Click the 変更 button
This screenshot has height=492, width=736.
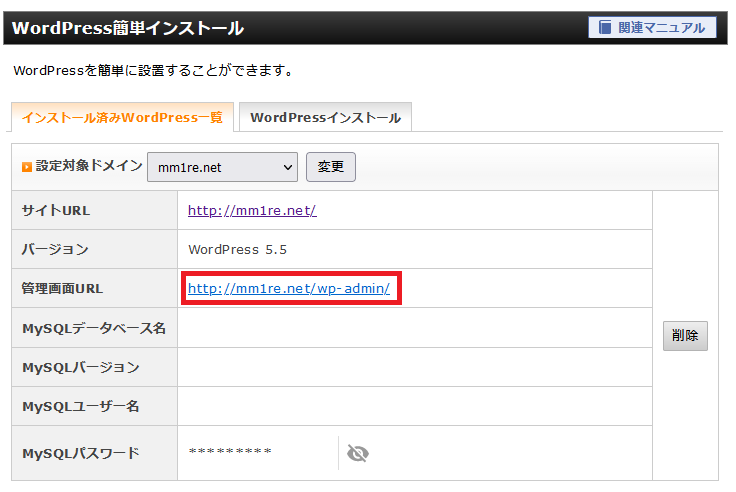pos(331,167)
